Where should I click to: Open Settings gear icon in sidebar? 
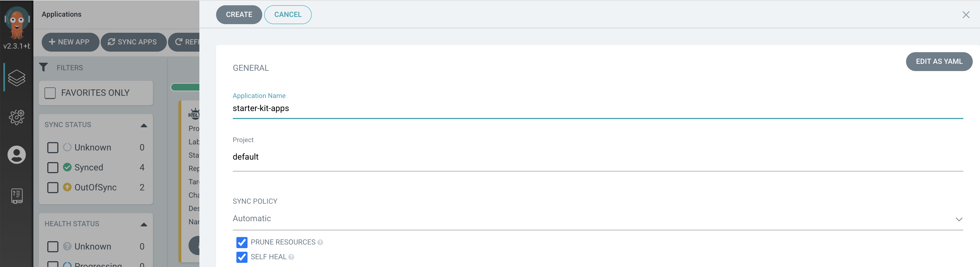[17, 117]
